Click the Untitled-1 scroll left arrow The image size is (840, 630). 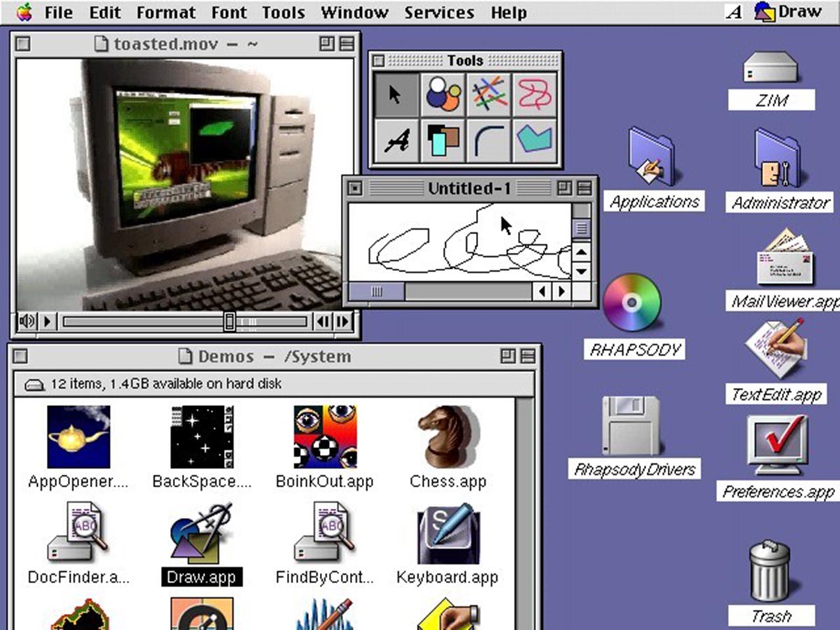542,291
